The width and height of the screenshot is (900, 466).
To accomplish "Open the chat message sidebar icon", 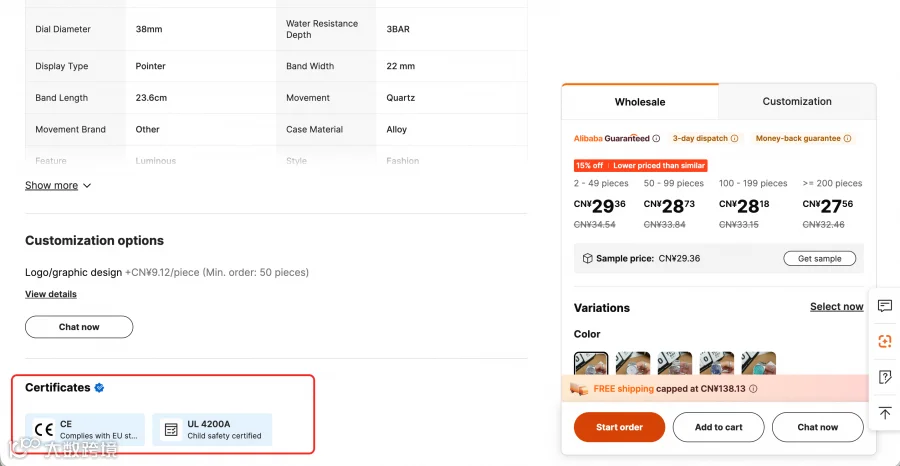I will [x=885, y=306].
